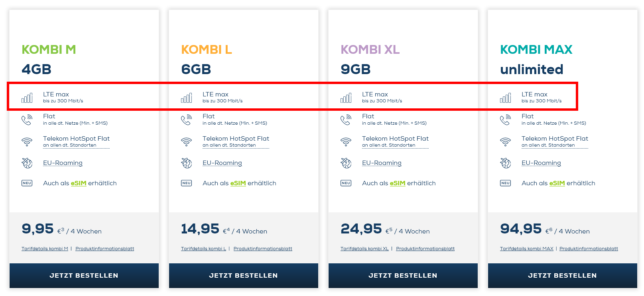Open Tarifdetails kombi MAX link
Viewport: 644px width, 296px height.
[527, 249]
